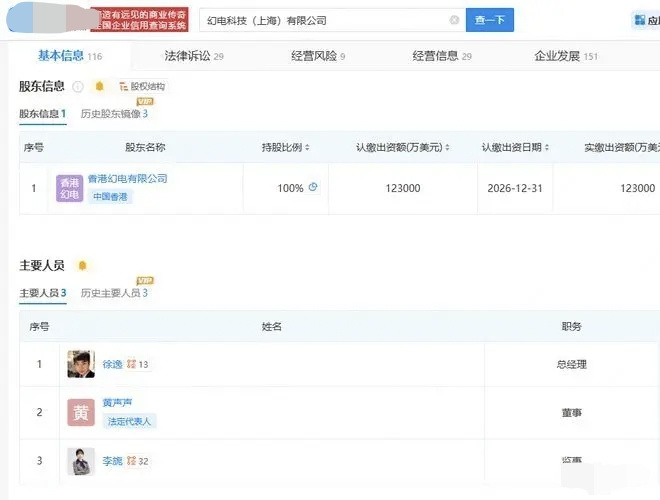
Task: Open the 股权结构 button
Action: [142, 86]
